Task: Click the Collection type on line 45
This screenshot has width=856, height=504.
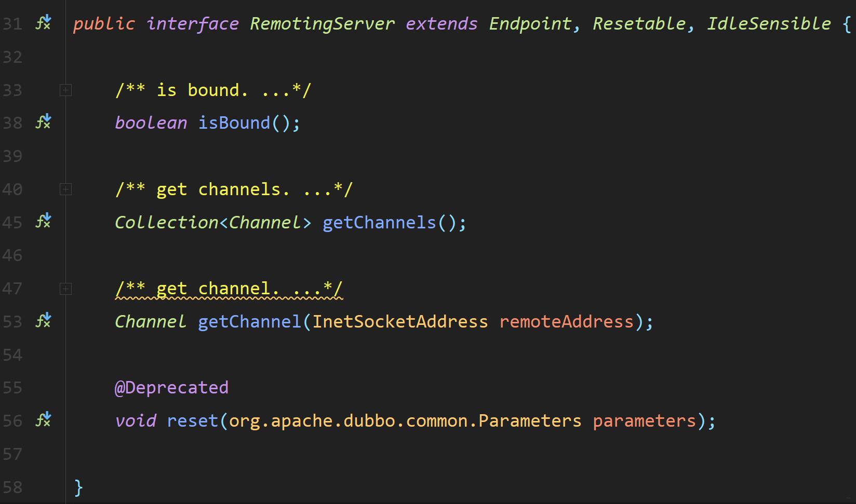Action: tap(166, 223)
